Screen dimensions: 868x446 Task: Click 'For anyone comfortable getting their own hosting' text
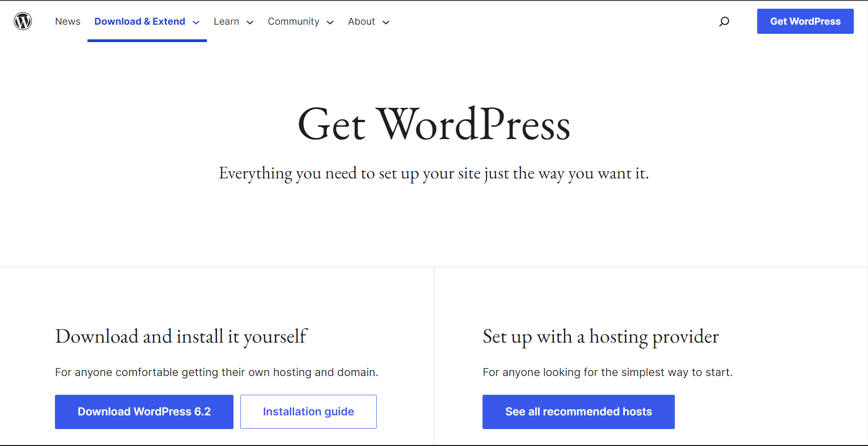coord(217,372)
